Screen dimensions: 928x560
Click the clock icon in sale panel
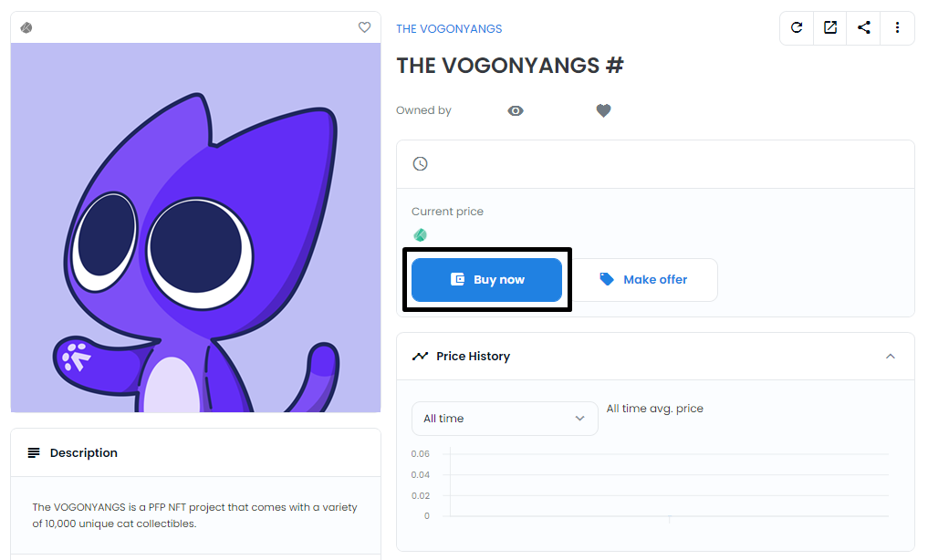pyautogui.click(x=421, y=164)
